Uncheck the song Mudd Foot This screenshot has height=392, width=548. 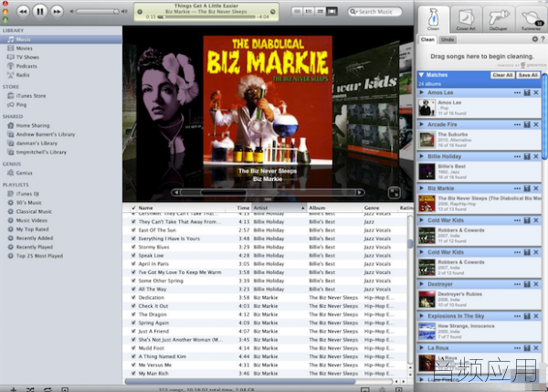[x=133, y=348]
